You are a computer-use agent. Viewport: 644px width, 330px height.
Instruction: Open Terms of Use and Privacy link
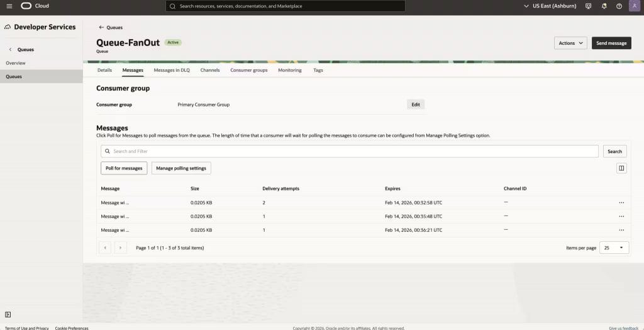pyautogui.click(x=26, y=328)
